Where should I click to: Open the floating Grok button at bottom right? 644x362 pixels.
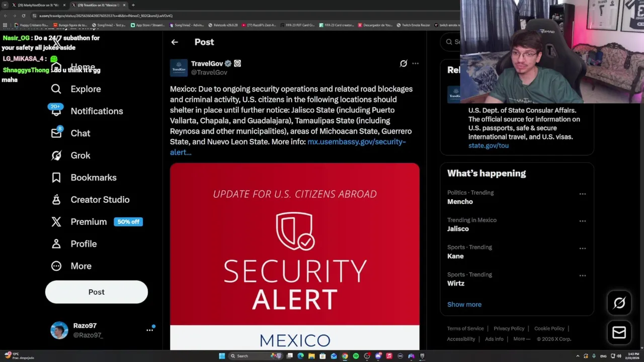coord(619,303)
